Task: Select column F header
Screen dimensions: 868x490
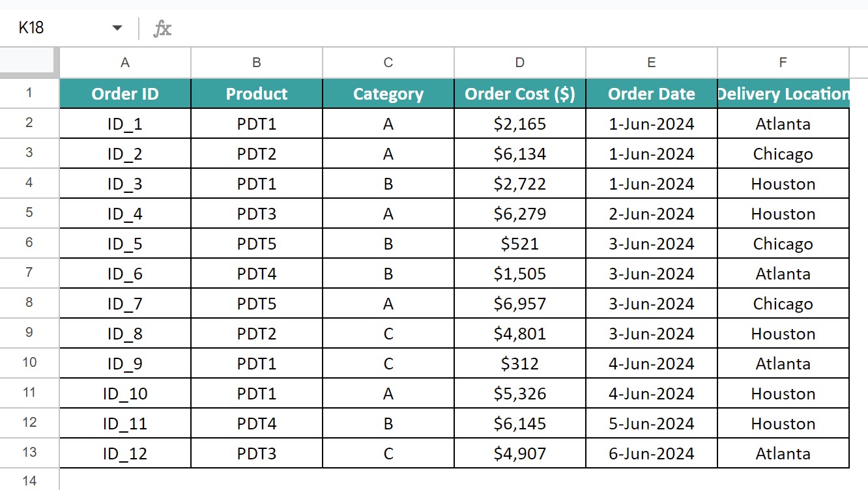Action: click(x=783, y=63)
